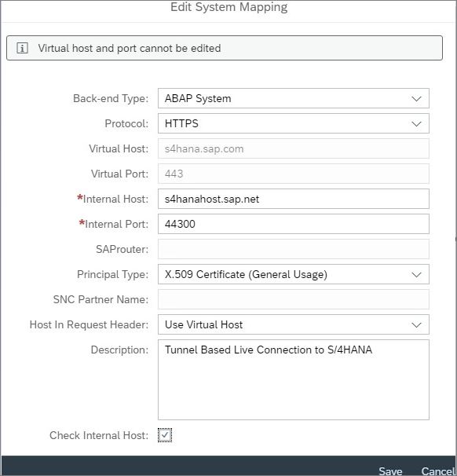Image resolution: width=457 pixels, height=476 pixels.
Task: Expand Host In Request Header chevron
Action: (416, 324)
